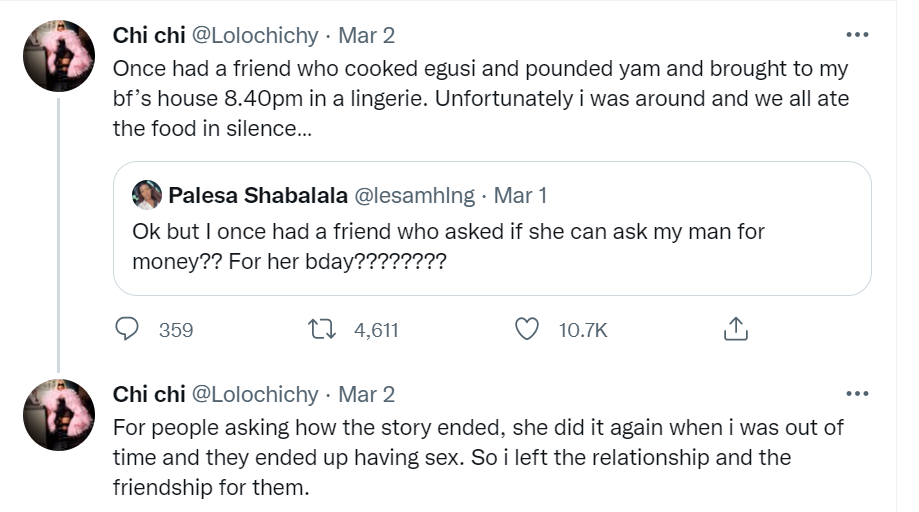Screen dimensions: 919x512
Task: Click the reply icon on first tweet
Action: tap(127, 328)
